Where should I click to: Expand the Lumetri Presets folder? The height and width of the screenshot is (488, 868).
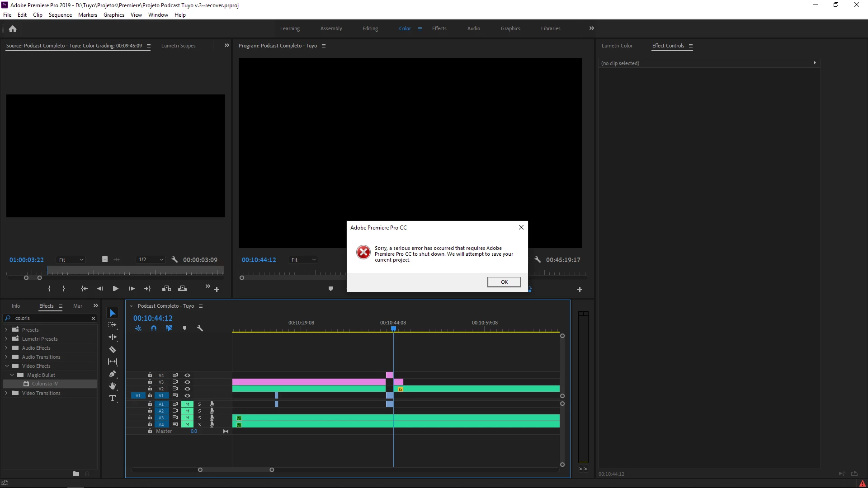pos(6,339)
